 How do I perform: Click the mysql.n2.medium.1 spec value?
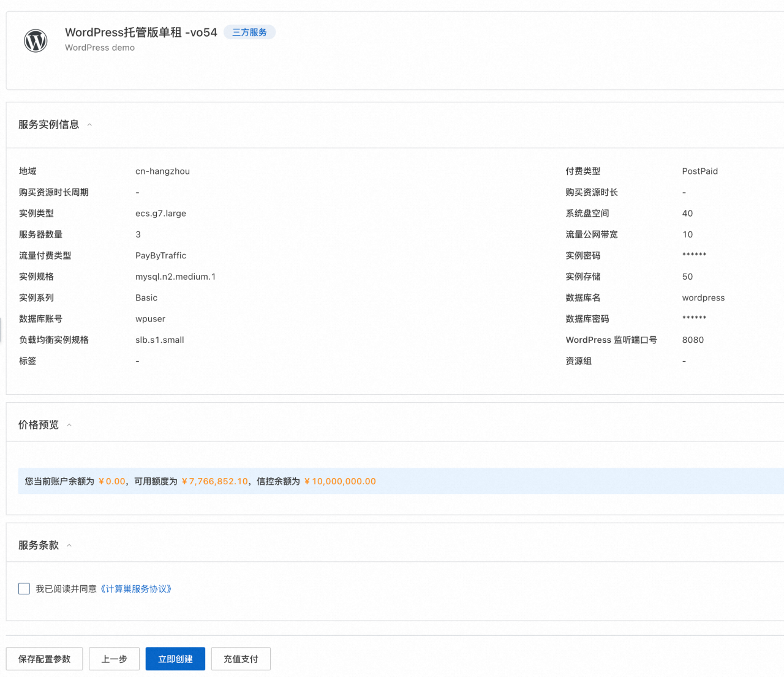coord(175,277)
